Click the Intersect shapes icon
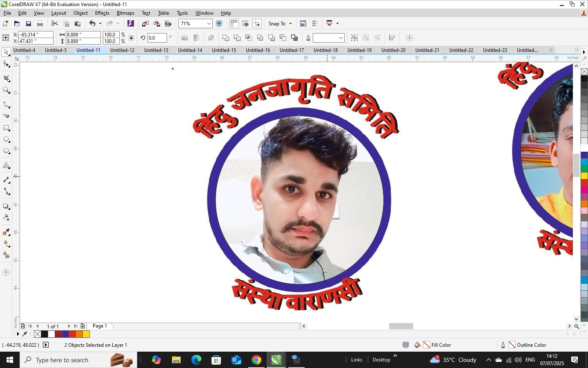This screenshot has width=588, height=368. 248,38
